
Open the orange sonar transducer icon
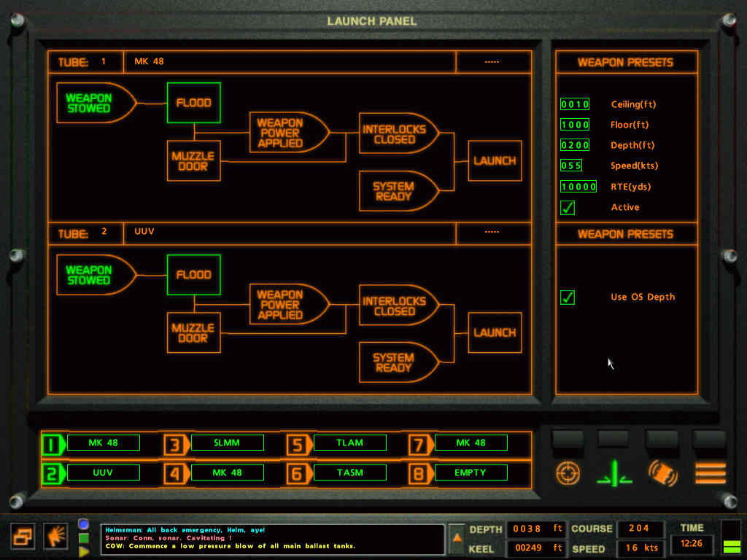(x=662, y=473)
